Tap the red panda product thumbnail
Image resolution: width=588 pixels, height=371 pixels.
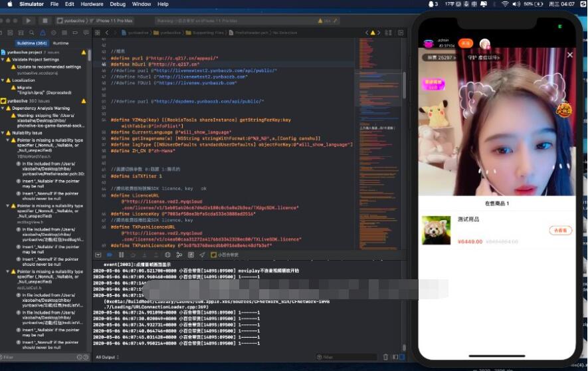(x=436, y=230)
